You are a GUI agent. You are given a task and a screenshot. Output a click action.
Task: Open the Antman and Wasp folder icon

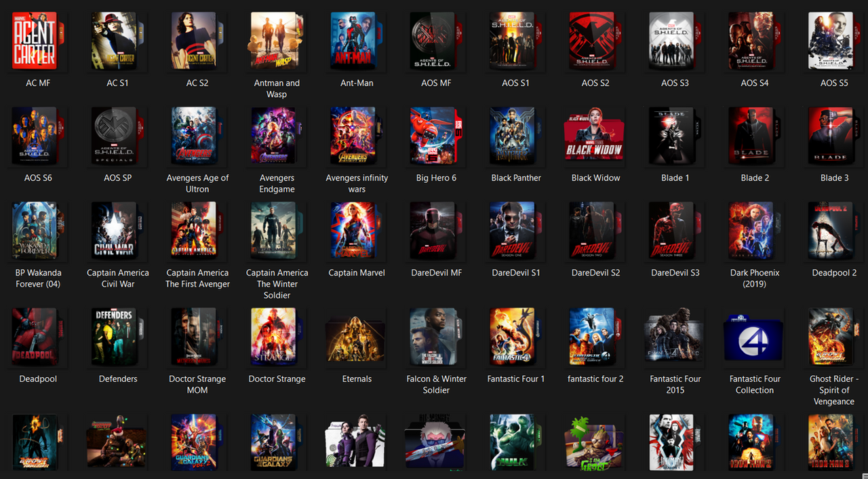point(277,41)
